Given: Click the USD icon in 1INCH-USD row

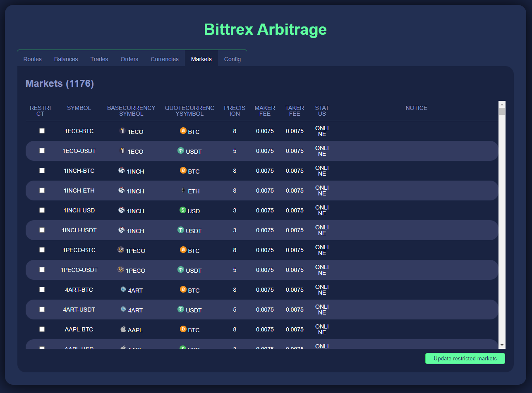Looking at the screenshot, I should (183, 210).
